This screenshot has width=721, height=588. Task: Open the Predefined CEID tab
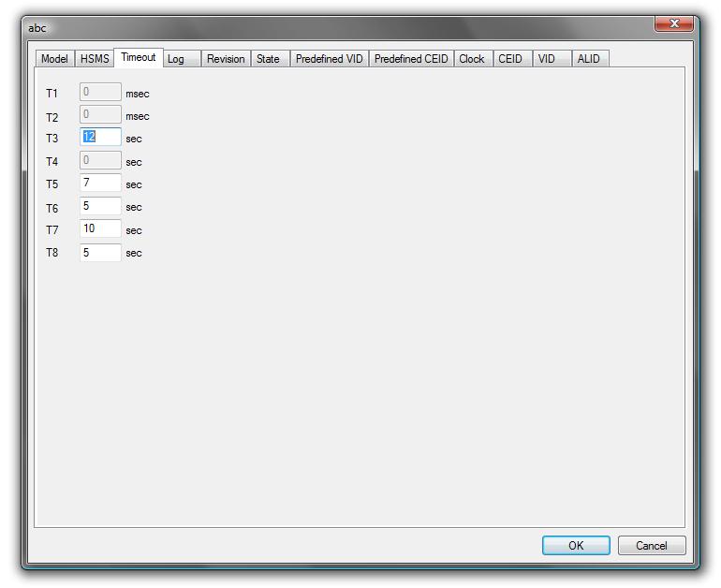click(x=411, y=59)
